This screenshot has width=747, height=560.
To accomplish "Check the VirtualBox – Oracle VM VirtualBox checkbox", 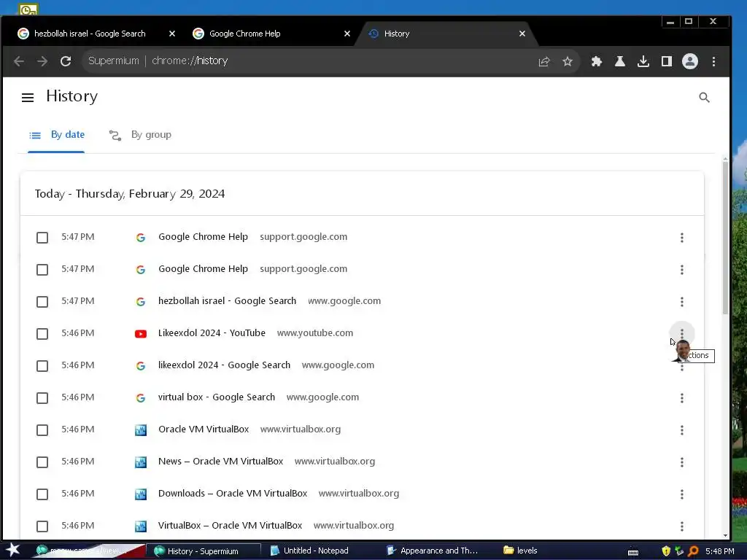I will [x=42, y=526].
